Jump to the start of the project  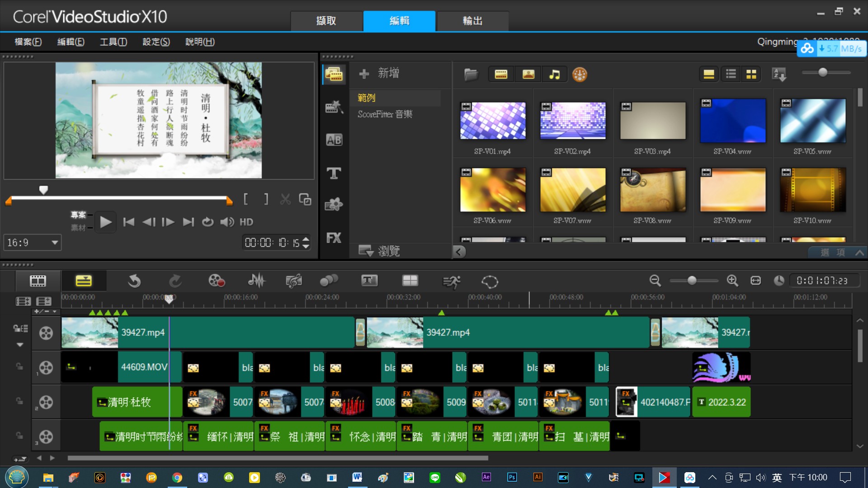tap(129, 222)
